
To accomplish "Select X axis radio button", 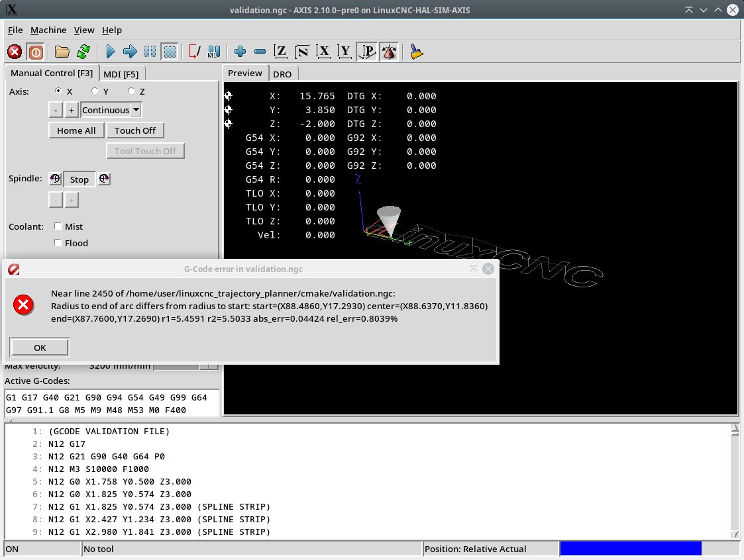I will click(x=58, y=91).
